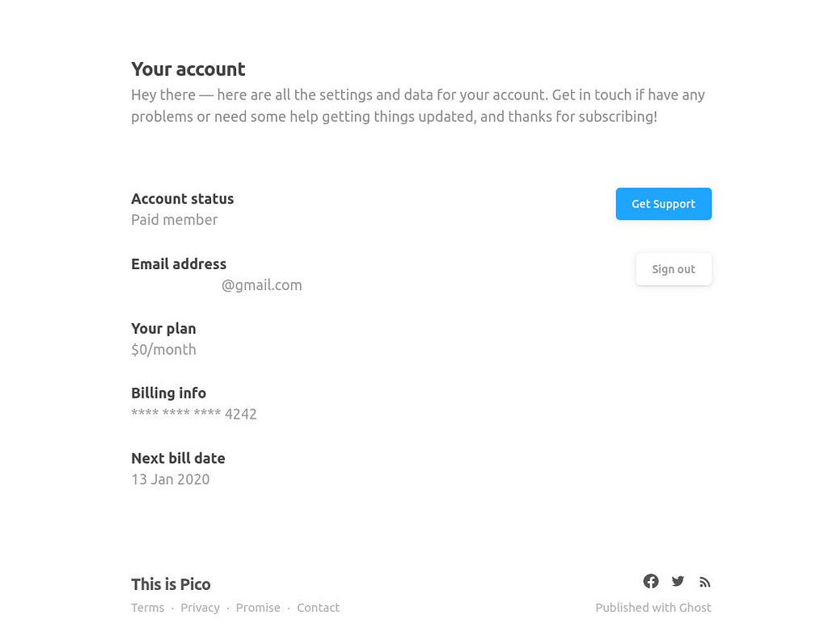Sign out of the account

(x=674, y=268)
